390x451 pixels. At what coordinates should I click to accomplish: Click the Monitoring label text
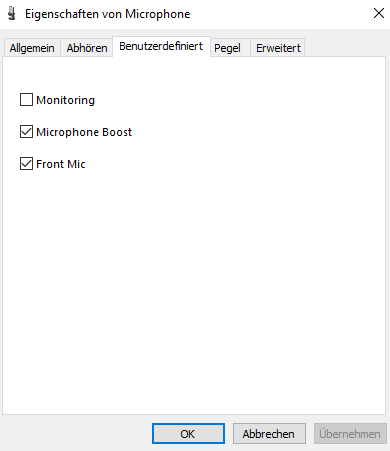tap(66, 100)
